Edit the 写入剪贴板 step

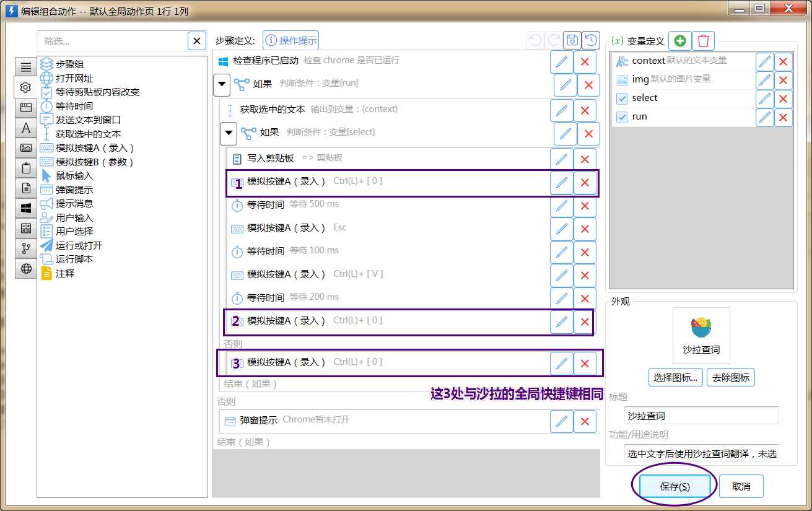tap(562, 160)
